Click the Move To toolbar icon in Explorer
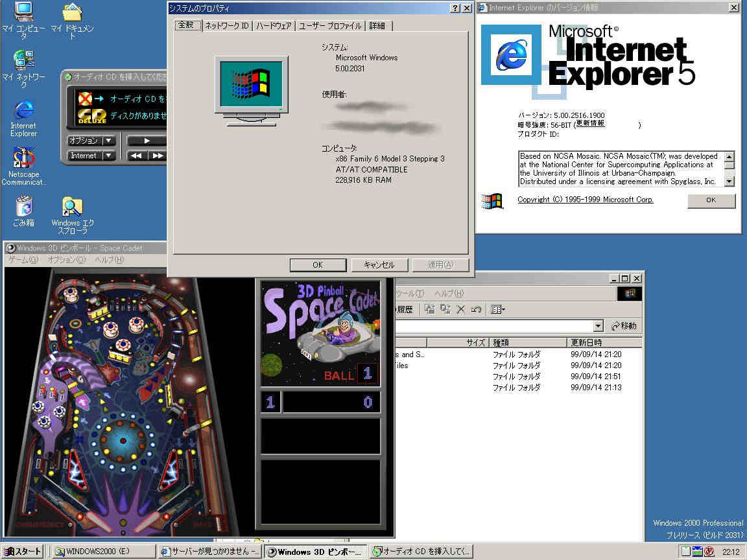 coord(430,309)
